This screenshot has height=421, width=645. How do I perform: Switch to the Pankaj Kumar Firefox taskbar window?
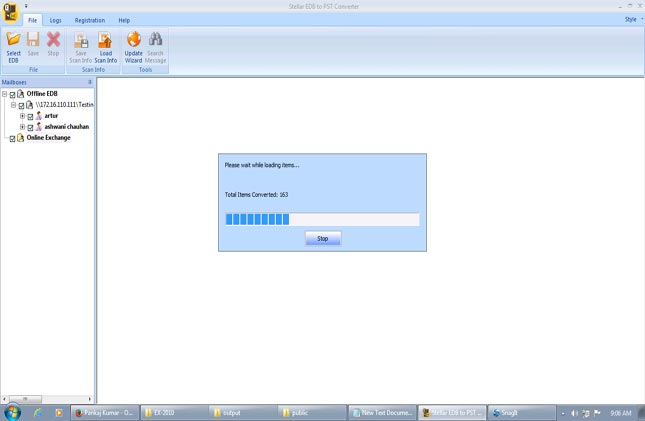click(x=104, y=413)
